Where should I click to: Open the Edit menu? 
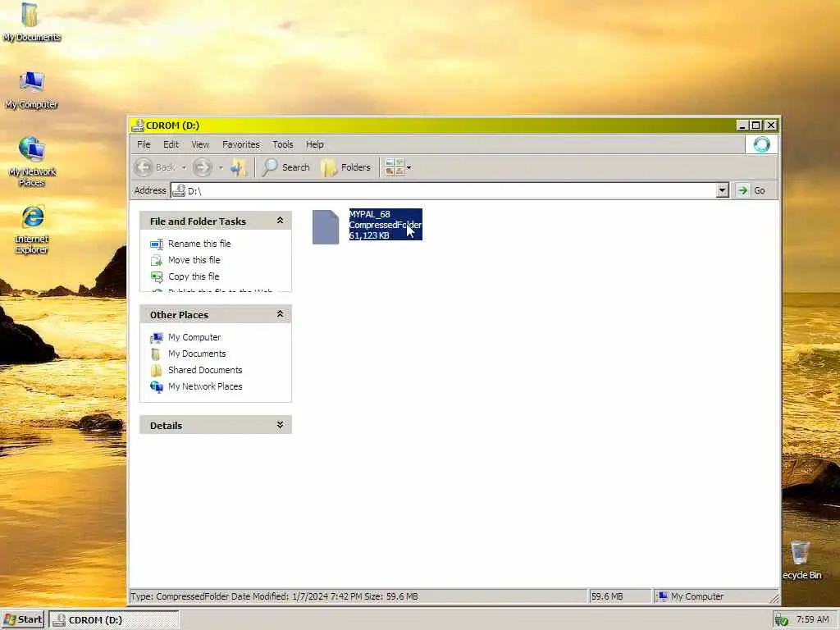(171, 144)
